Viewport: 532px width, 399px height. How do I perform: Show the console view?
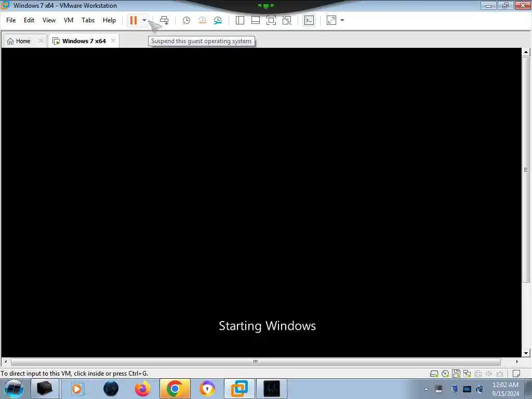[x=309, y=20]
